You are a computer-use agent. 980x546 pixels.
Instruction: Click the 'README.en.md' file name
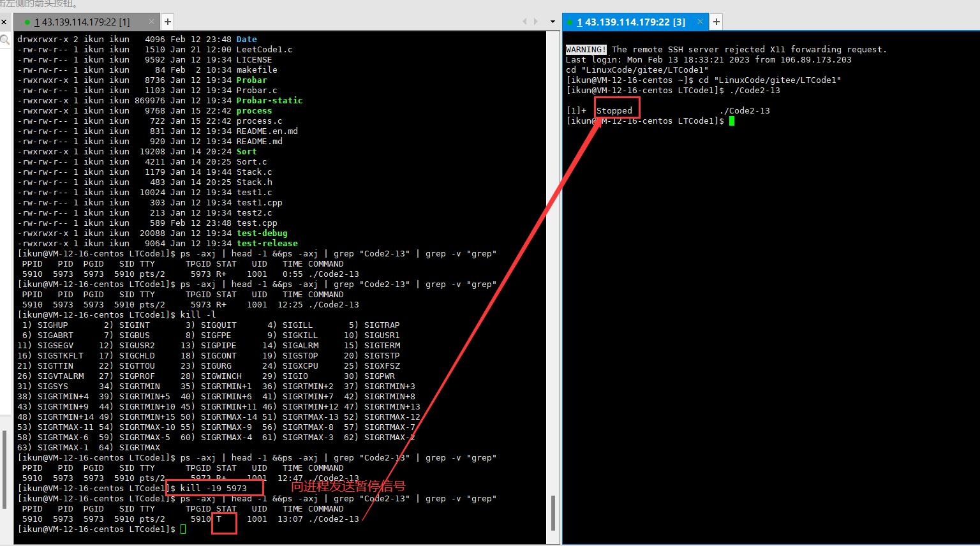click(x=267, y=131)
